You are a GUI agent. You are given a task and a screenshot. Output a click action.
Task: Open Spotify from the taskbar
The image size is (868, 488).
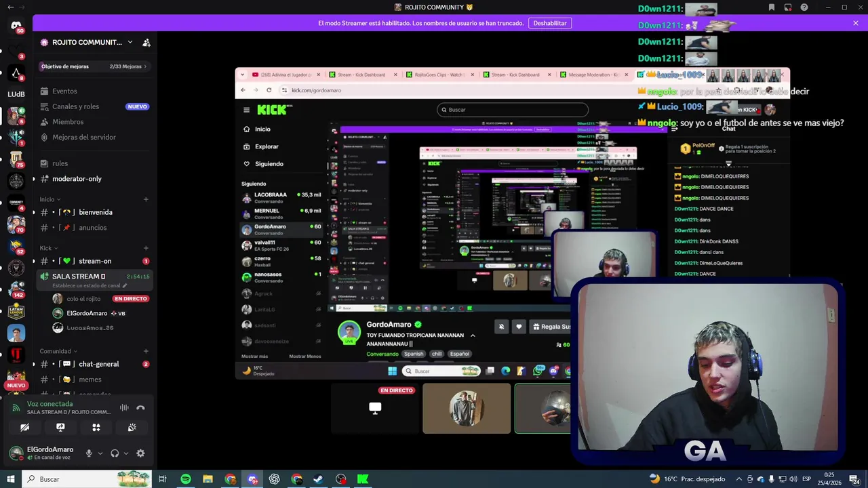click(x=185, y=479)
